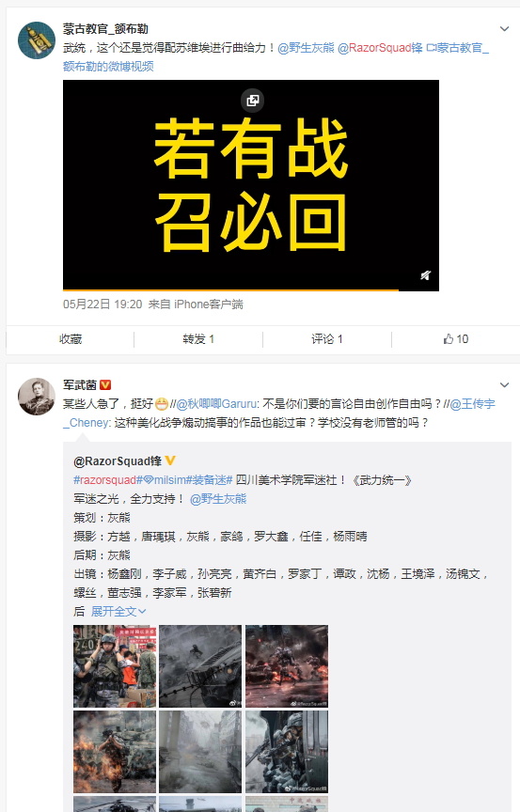Viewport: 520px width, 812px height.
Task: Open the 蒙古教官_额布勒 profile avatar
Action: [x=37, y=39]
